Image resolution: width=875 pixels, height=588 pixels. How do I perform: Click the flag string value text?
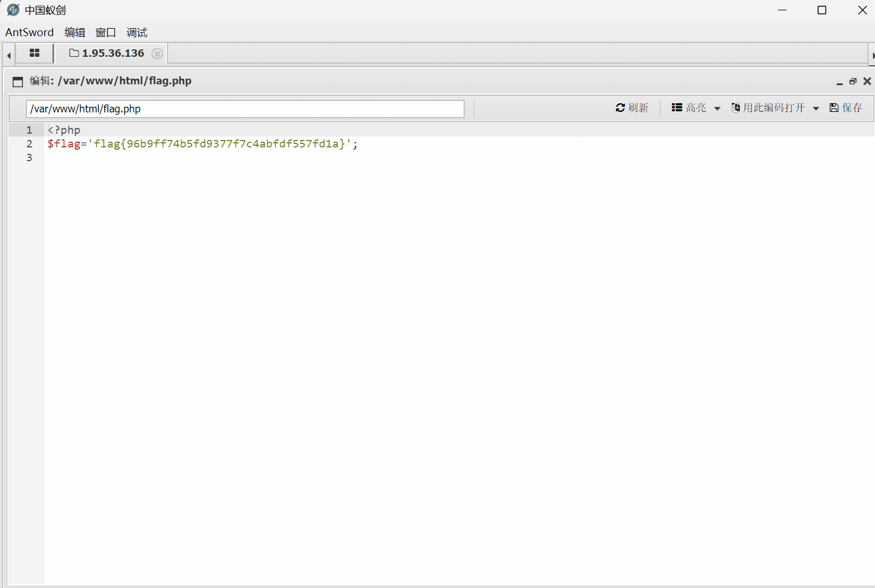[219, 144]
